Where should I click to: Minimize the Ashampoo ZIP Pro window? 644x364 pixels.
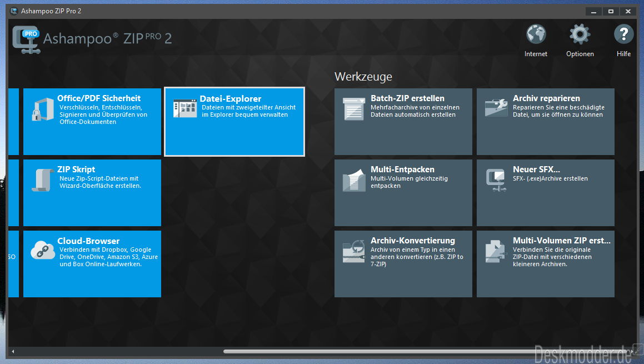(593, 11)
